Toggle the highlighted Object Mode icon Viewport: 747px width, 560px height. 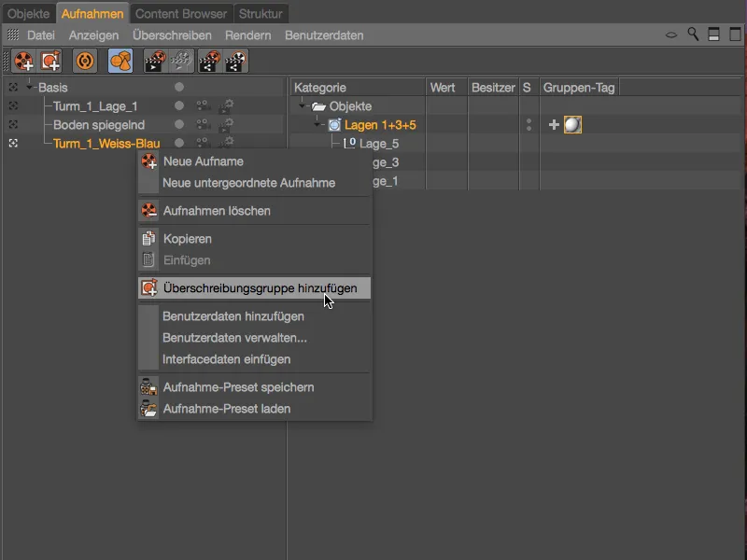pos(120,61)
